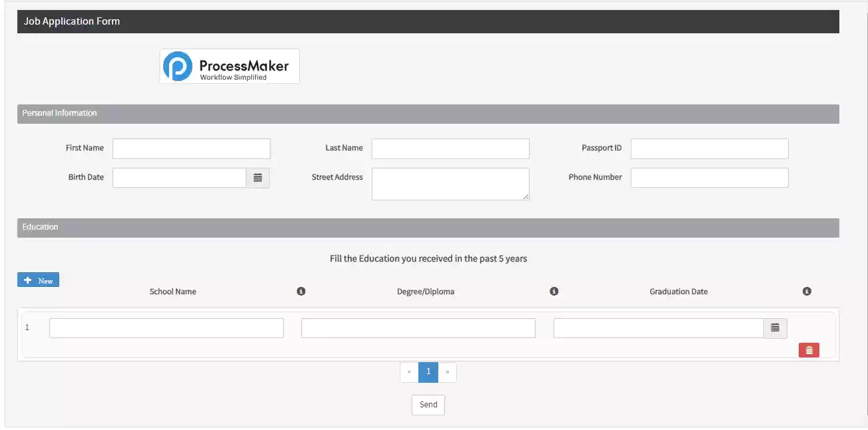Viewport: 868px width, 430px height.
Task: Focus the First Name field
Action: [x=191, y=148]
